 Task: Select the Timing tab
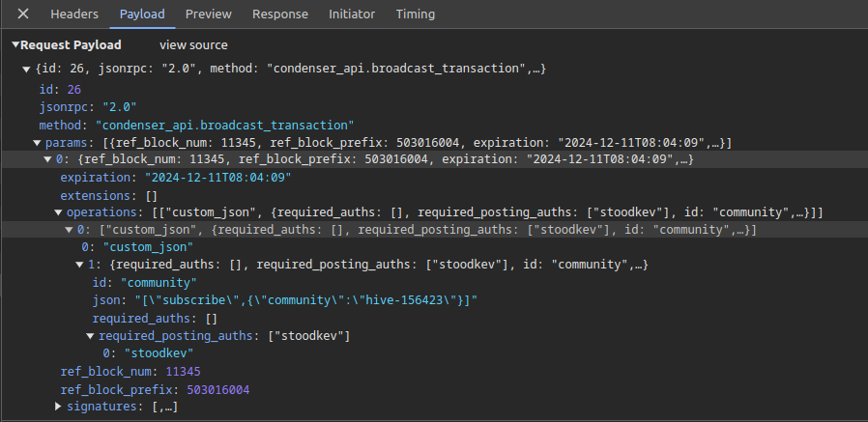tap(415, 14)
